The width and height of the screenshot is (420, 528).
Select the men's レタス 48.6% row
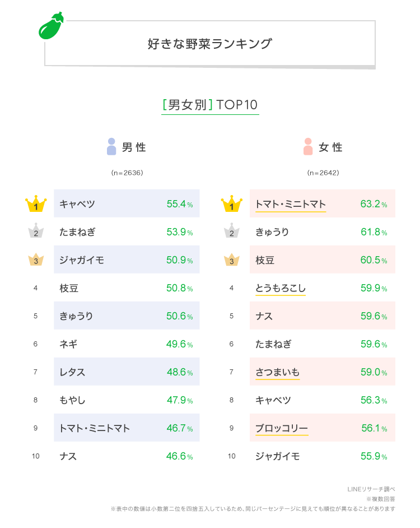[127, 372]
